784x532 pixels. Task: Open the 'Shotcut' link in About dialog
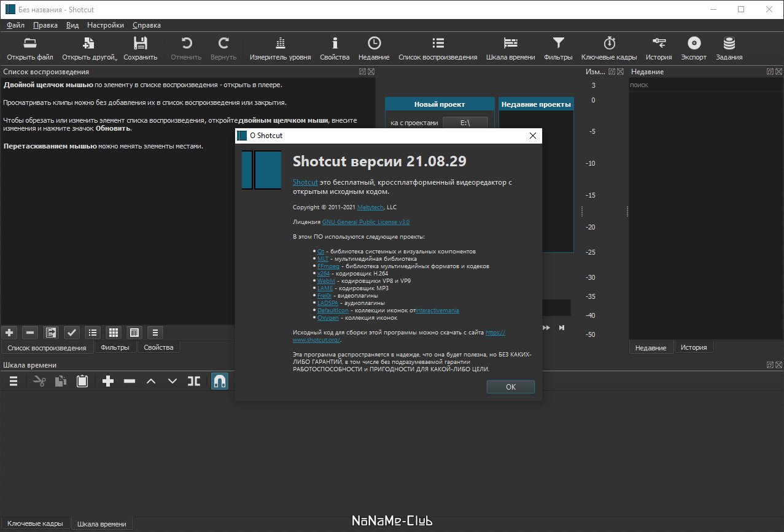coord(305,182)
